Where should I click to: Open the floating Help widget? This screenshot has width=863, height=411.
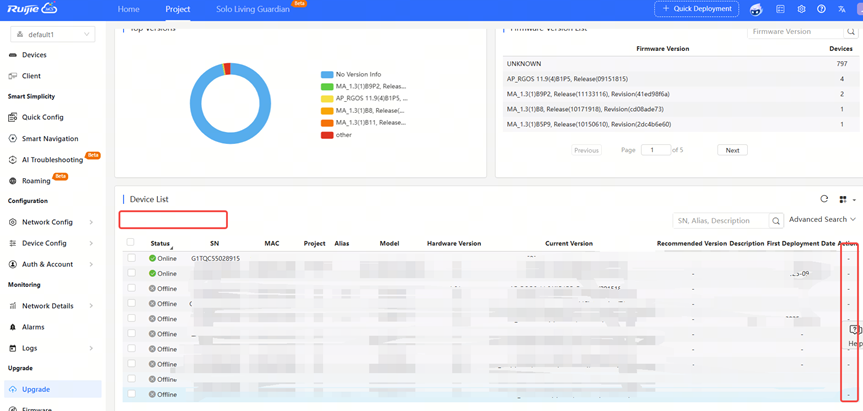[855, 336]
